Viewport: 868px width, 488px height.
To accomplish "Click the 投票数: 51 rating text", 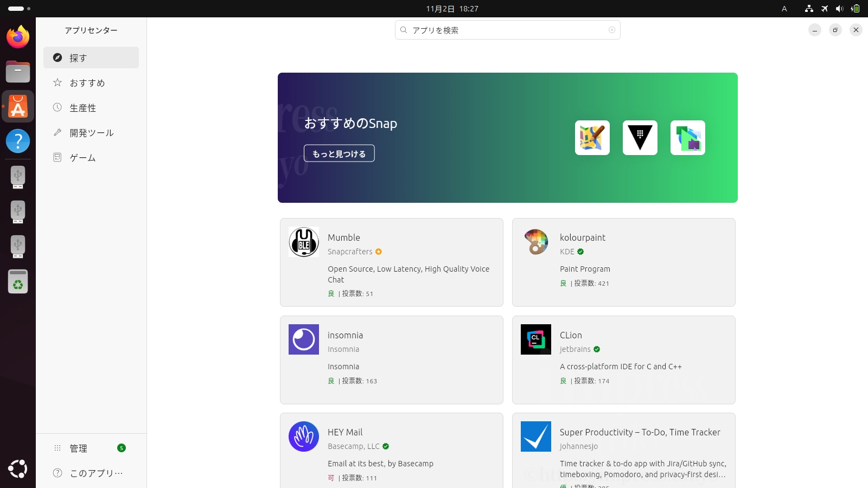I will pyautogui.click(x=358, y=293).
